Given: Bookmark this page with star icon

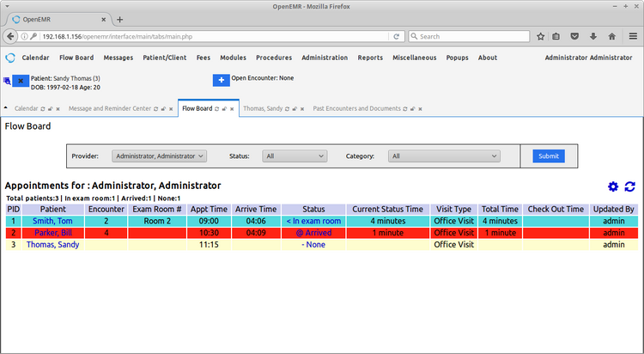Looking at the screenshot, I should pos(540,37).
